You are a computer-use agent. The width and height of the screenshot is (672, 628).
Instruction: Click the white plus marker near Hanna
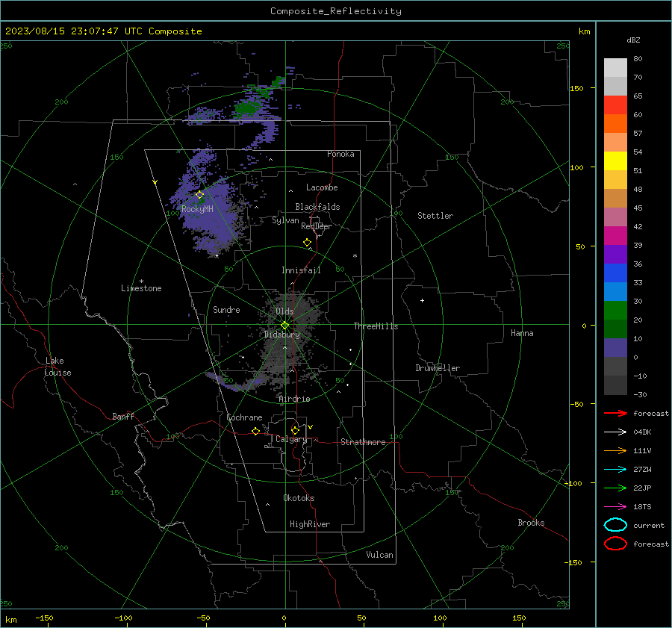[x=422, y=300]
